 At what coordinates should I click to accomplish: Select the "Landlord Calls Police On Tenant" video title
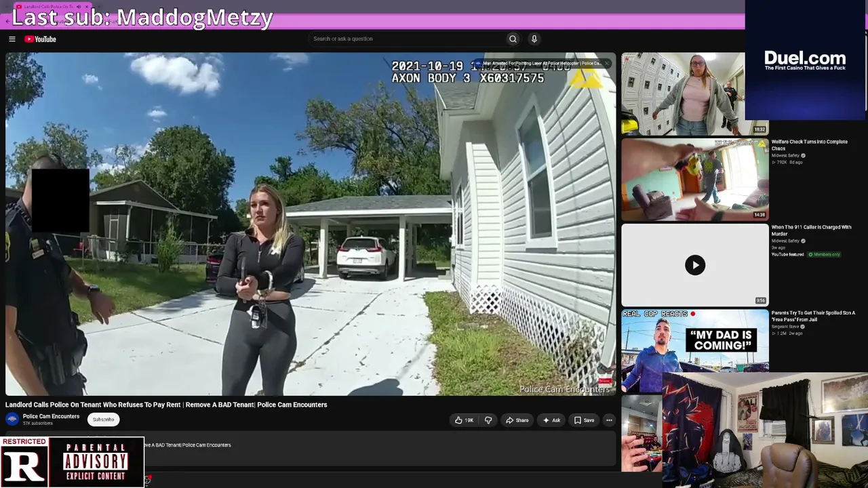pyautogui.click(x=166, y=405)
